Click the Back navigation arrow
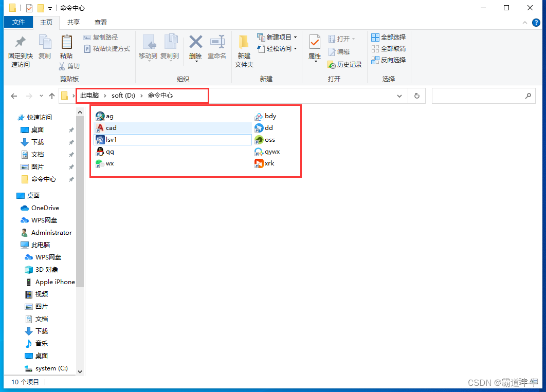546x392 pixels. [x=14, y=96]
